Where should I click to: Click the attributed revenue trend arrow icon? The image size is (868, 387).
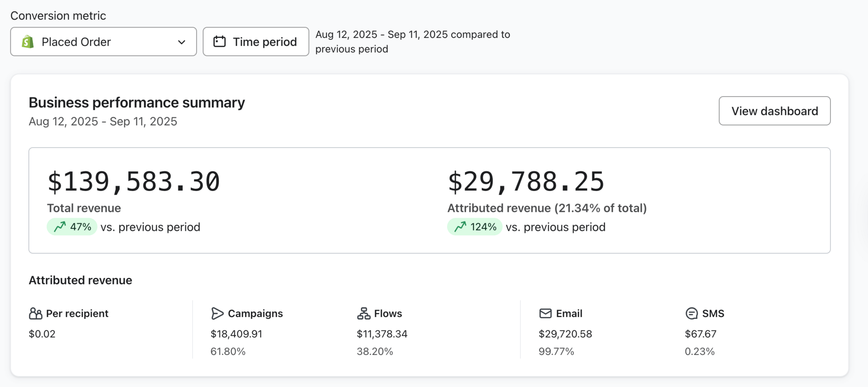(x=460, y=227)
